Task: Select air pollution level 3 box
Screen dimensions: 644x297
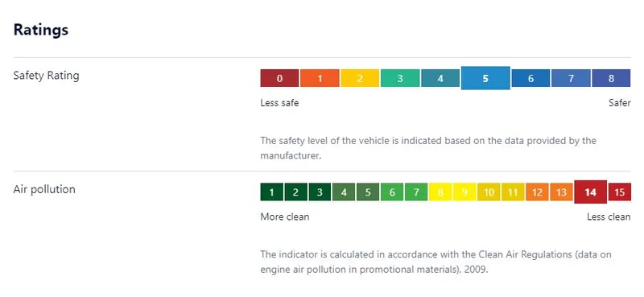Action: pos(320,192)
